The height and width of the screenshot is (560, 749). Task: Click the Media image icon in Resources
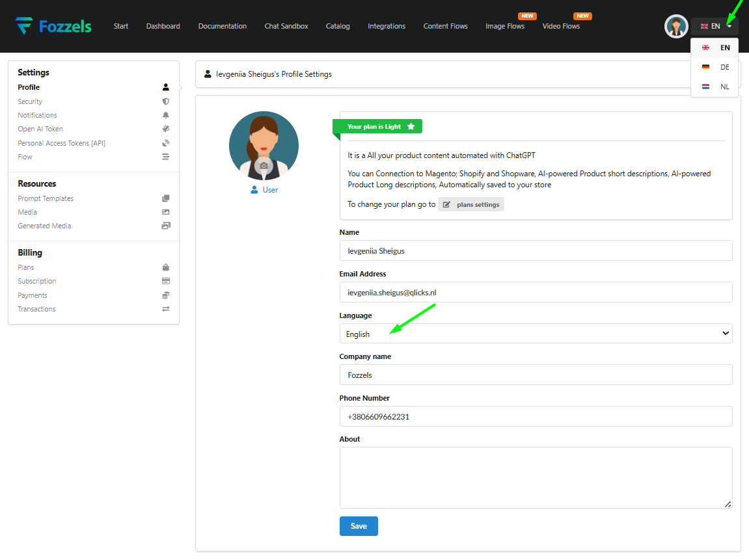coord(166,211)
